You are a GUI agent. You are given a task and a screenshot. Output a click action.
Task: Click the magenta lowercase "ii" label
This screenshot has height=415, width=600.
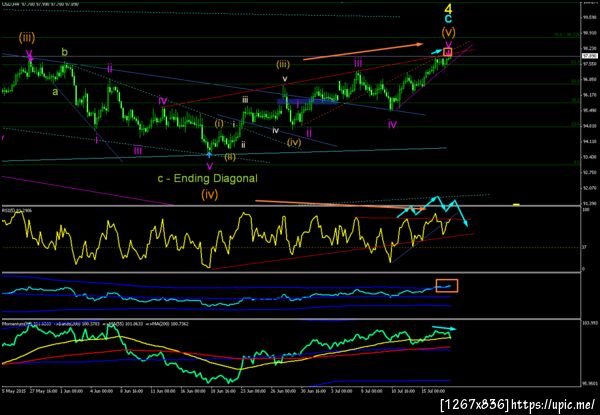coord(110,69)
